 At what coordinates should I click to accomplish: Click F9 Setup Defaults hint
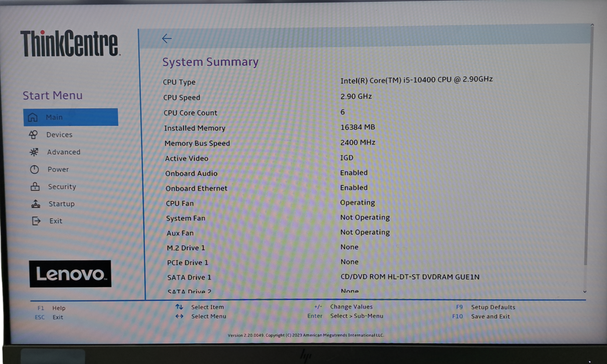486,307
